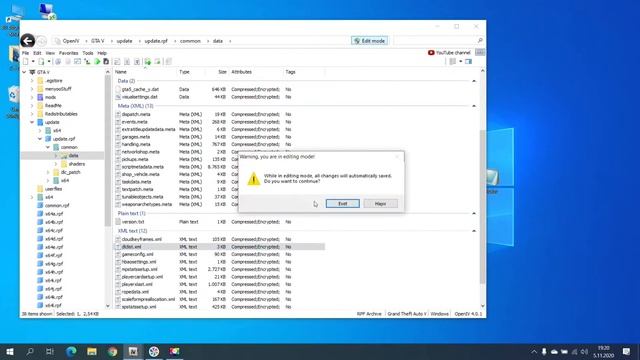This screenshot has width=640, height=360.
Task: Expand the shaders folder node
Action: coord(56,164)
